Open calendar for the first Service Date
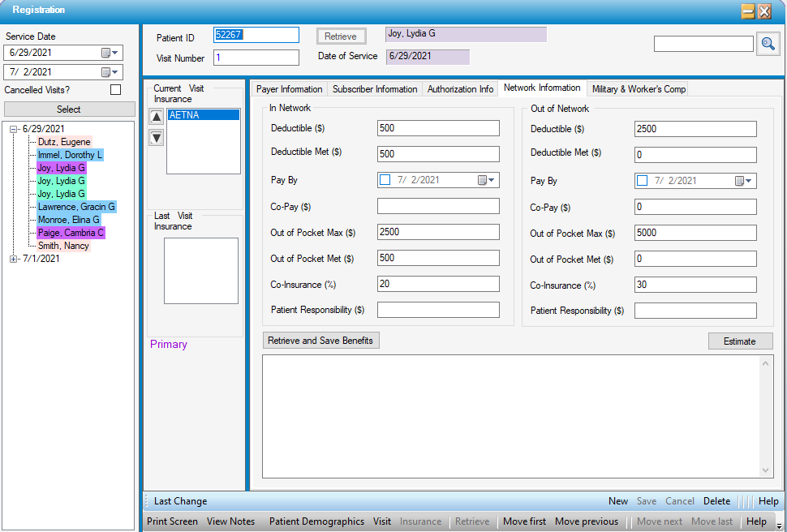787x532 pixels. (x=109, y=53)
